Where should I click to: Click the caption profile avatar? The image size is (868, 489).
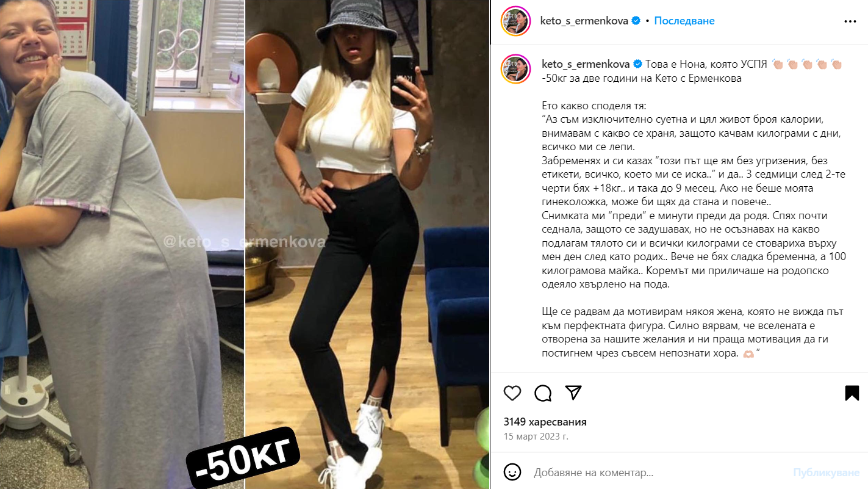515,68
